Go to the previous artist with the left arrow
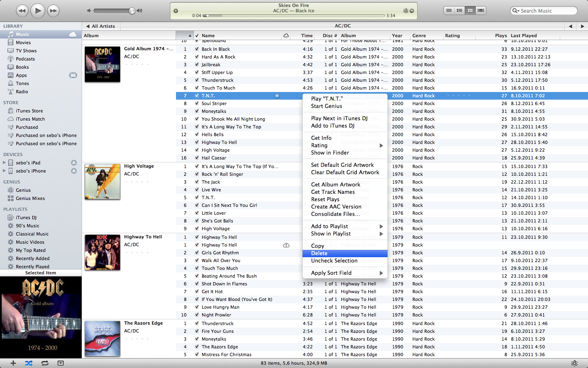This screenshot has width=588, height=368. (570, 26)
